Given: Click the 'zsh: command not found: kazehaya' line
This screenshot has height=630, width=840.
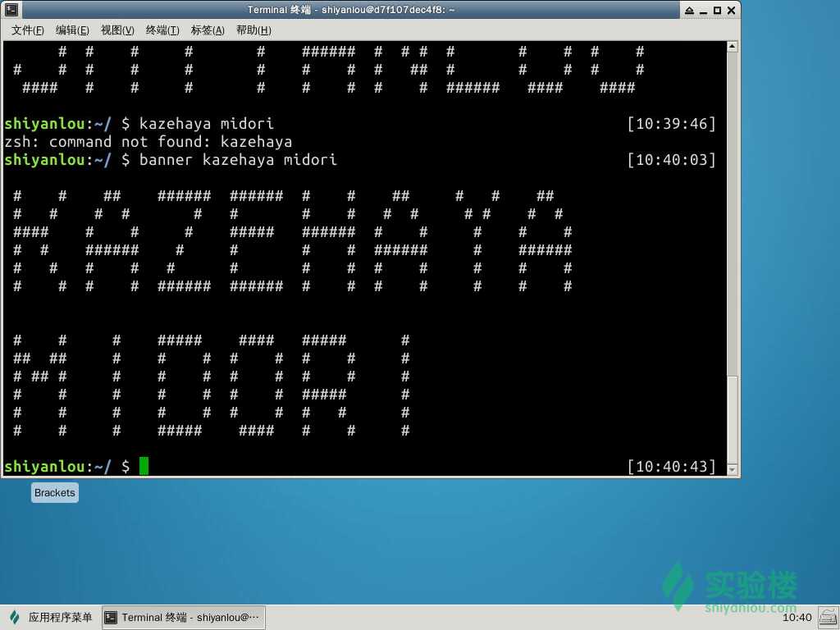Looking at the screenshot, I should pos(148,142).
